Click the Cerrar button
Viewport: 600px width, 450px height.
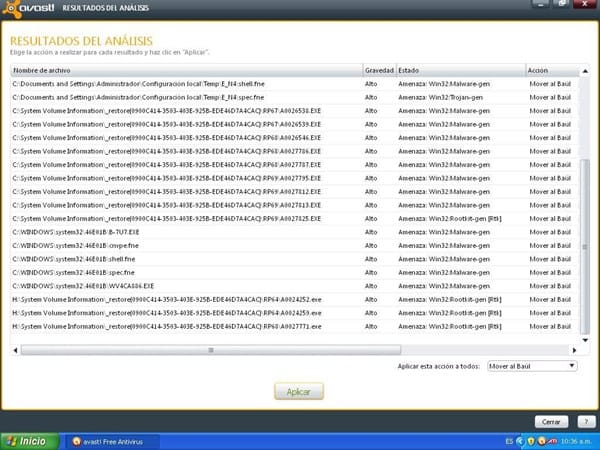pyautogui.click(x=551, y=422)
